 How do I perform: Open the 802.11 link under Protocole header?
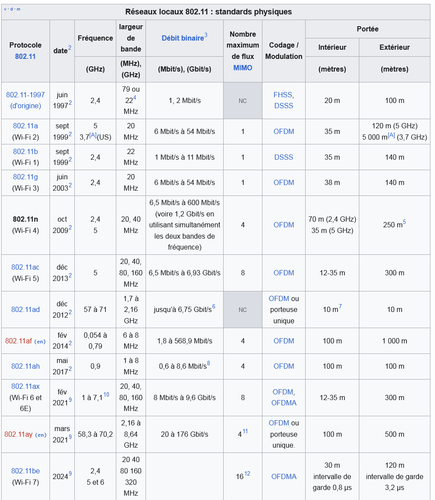coord(25,56)
